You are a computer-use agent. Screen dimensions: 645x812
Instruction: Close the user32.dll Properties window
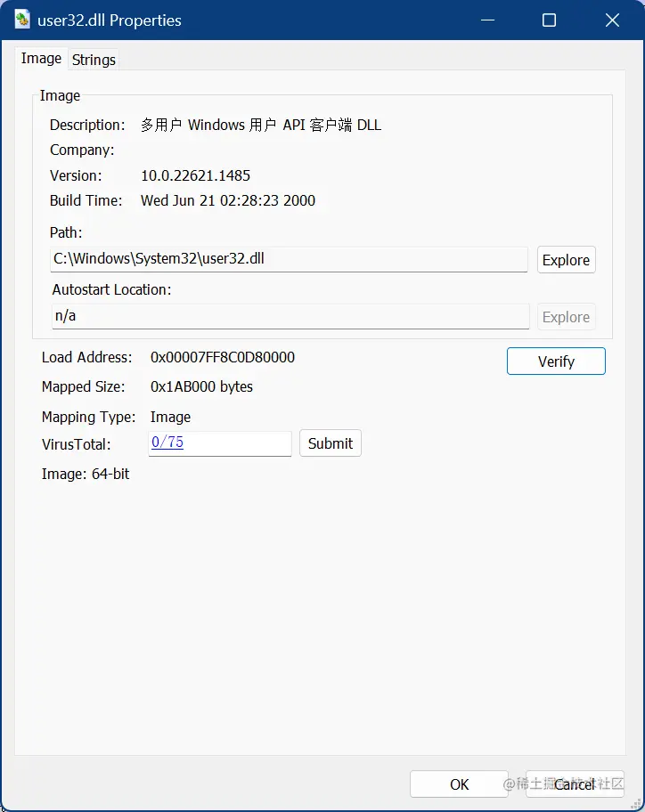pos(612,20)
